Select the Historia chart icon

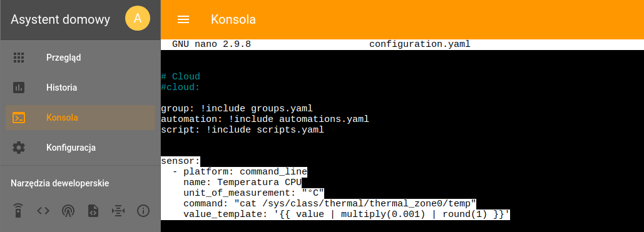tap(19, 88)
